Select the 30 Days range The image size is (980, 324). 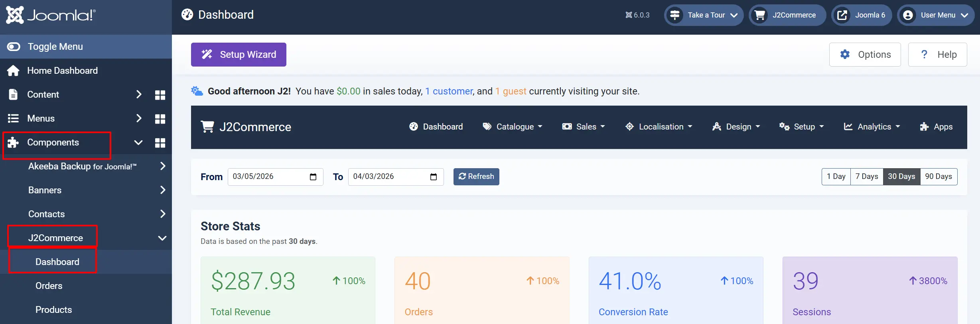pyautogui.click(x=901, y=177)
